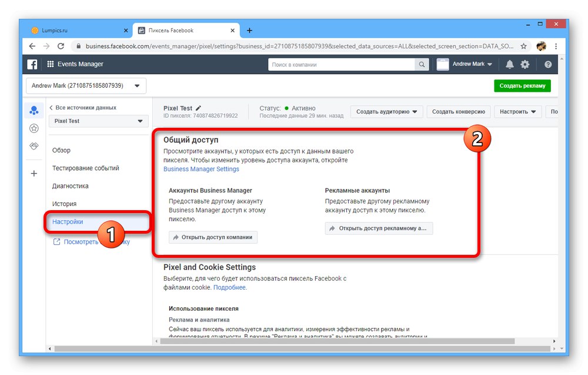Click the search magnifier icon
This screenshot has width=588, height=375.
422,65
